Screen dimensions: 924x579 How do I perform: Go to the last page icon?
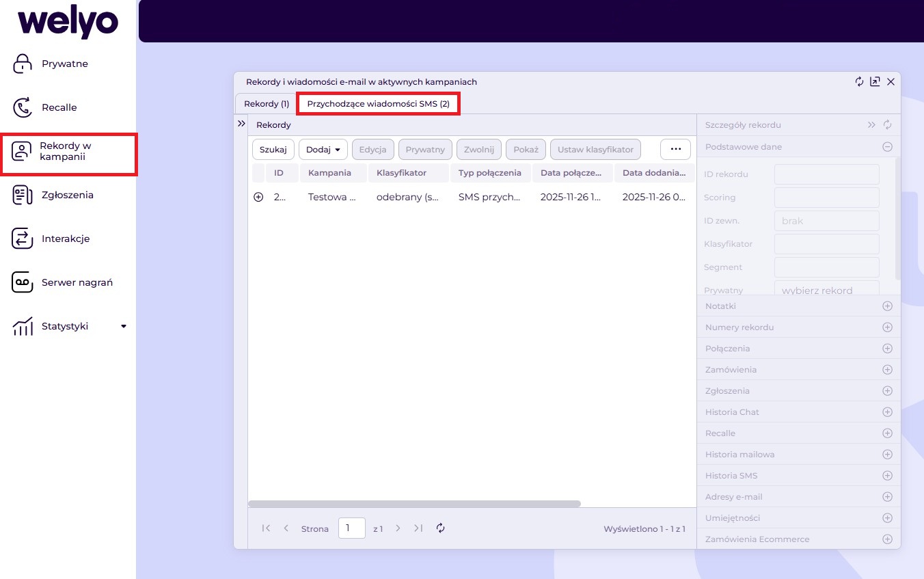tap(419, 528)
